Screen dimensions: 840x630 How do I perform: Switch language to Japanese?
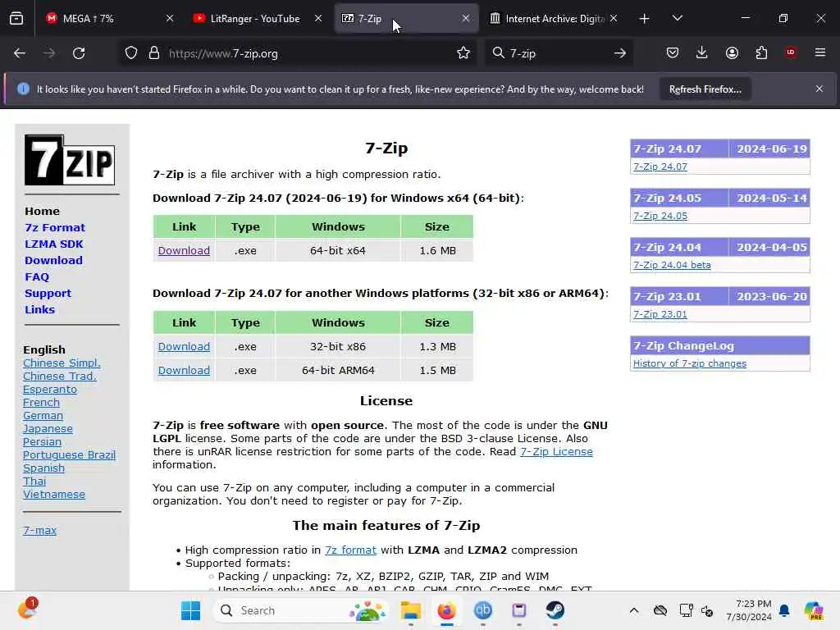pyautogui.click(x=48, y=428)
